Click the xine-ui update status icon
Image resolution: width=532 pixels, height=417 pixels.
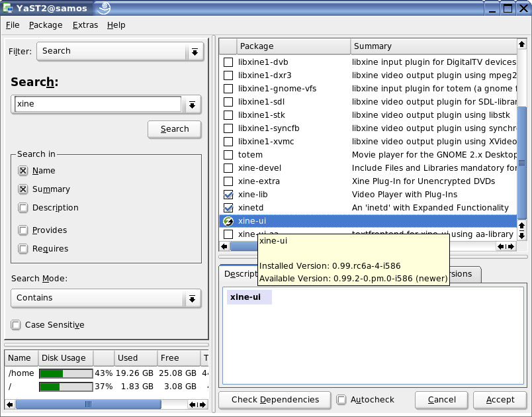pyautogui.click(x=228, y=221)
